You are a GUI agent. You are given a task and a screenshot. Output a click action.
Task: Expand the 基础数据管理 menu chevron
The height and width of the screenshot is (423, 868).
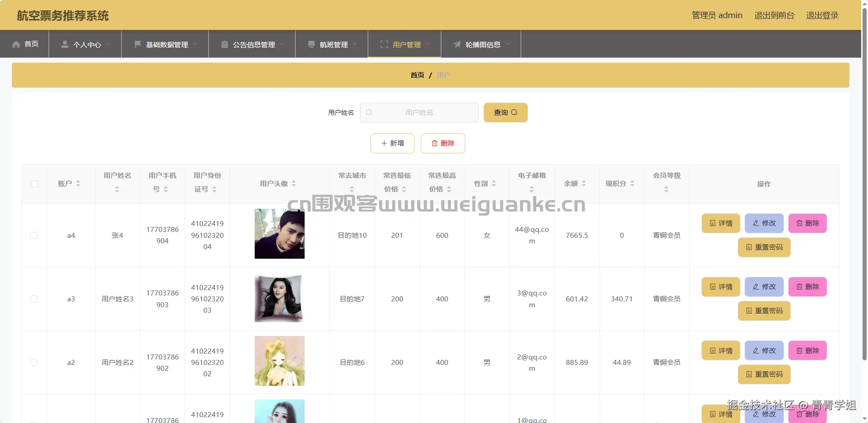point(195,44)
